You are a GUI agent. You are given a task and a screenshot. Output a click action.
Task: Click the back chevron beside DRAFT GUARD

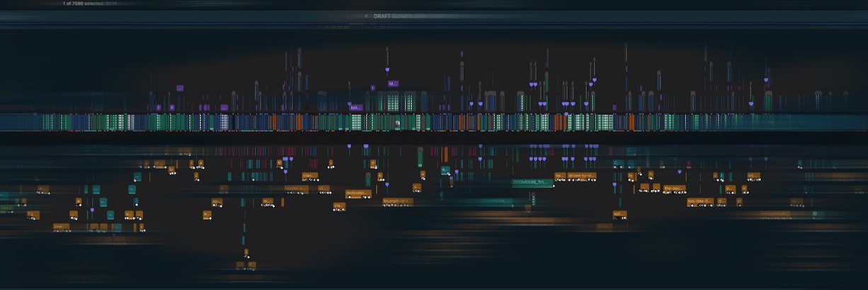[366, 15]
